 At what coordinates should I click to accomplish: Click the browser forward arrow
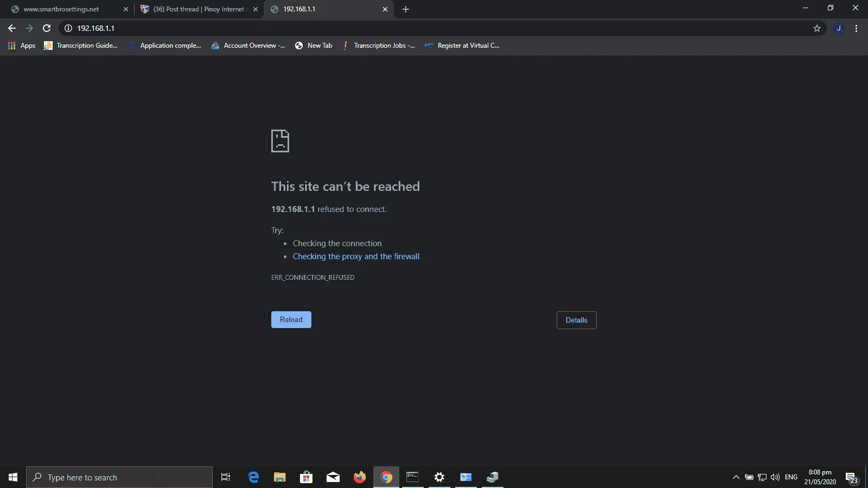29,28
